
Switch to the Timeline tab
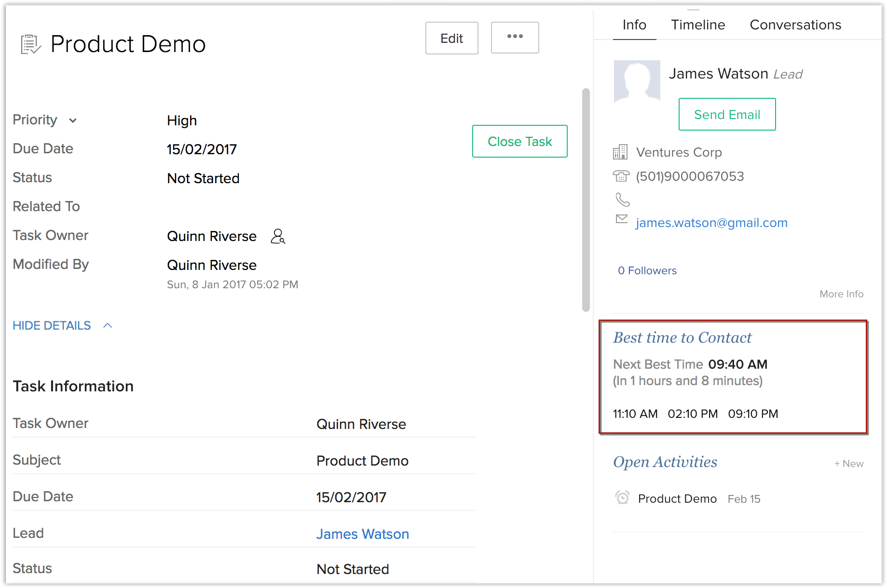pos(698,25)
